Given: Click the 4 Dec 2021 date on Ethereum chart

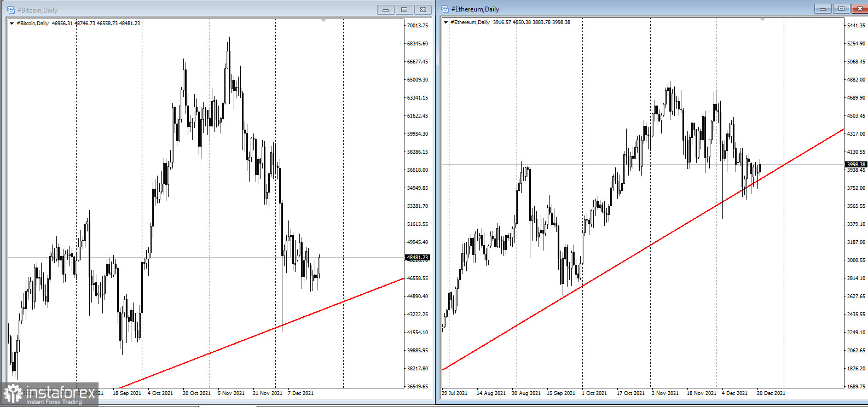Looking at the screenshot, I should [x=734, y=393].
